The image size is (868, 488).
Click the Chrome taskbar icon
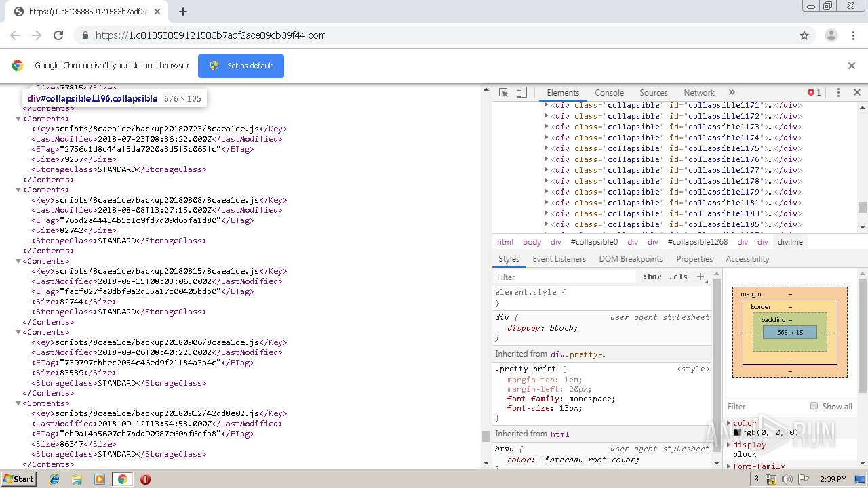point(122,479)
